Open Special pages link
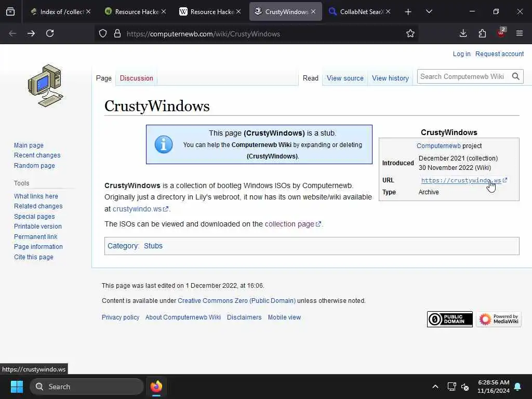The image size is (532, 399). 34,217
